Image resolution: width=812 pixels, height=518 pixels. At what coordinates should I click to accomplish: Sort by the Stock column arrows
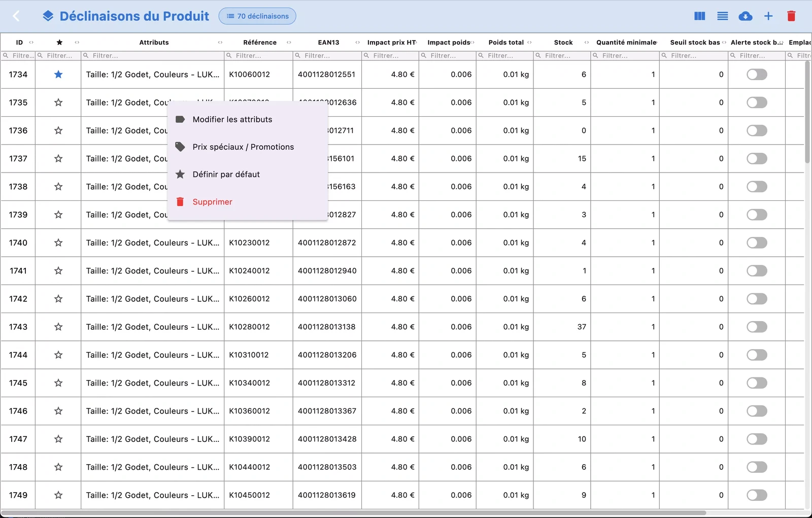tap(587, 43)
